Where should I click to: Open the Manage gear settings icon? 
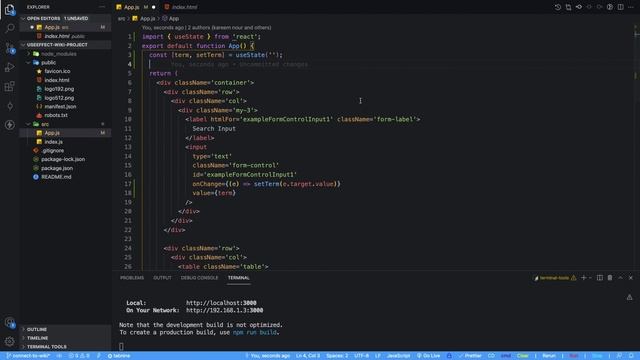click(9, 341)
